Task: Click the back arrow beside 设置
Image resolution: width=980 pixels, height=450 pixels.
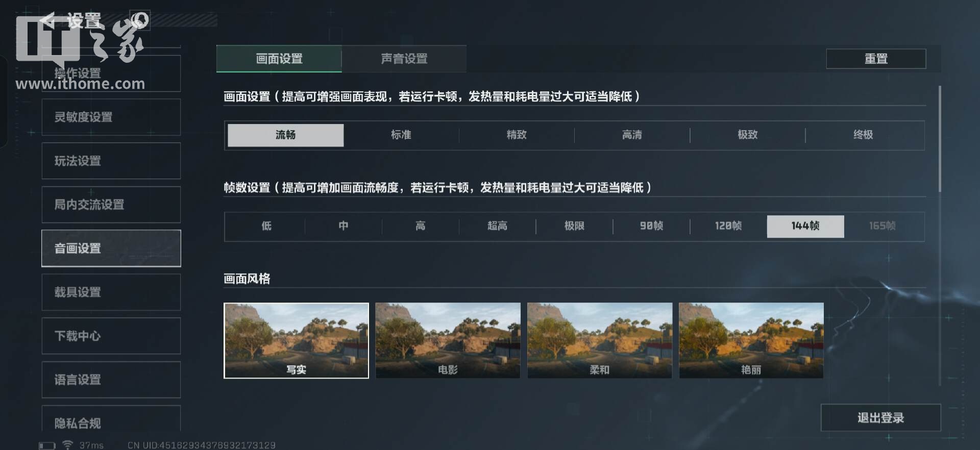Action: [x=48, y=20]
